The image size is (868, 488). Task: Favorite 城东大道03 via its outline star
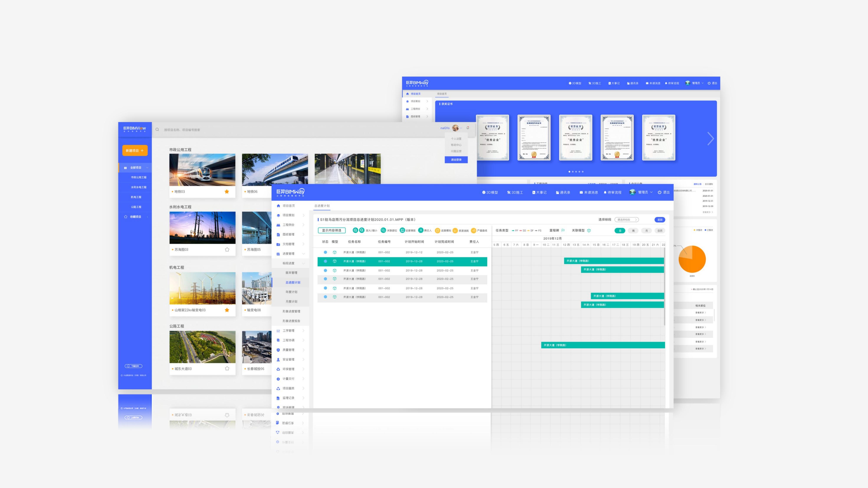[227, 369]
